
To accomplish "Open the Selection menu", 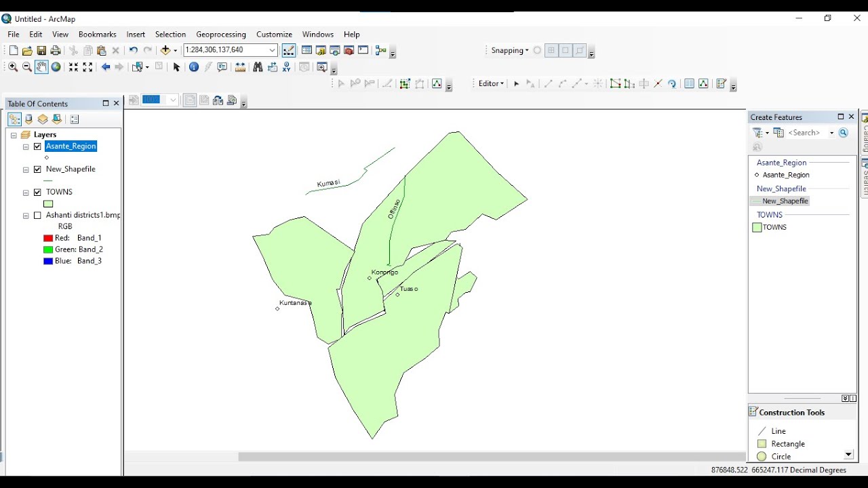I will pyautogui.click(x=170, y=34).
